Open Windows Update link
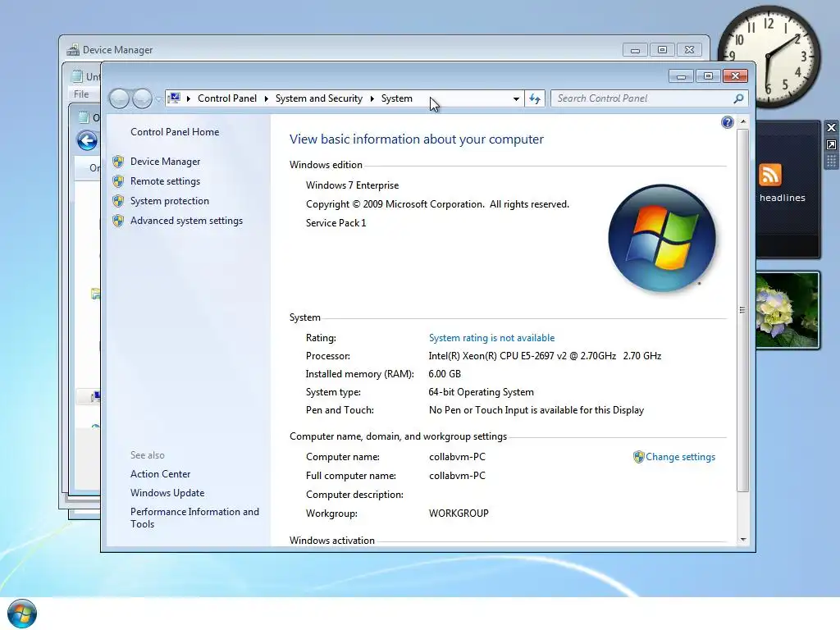Image resolution: width=840 pixels, height=630 pixels. tap(167, 493)
